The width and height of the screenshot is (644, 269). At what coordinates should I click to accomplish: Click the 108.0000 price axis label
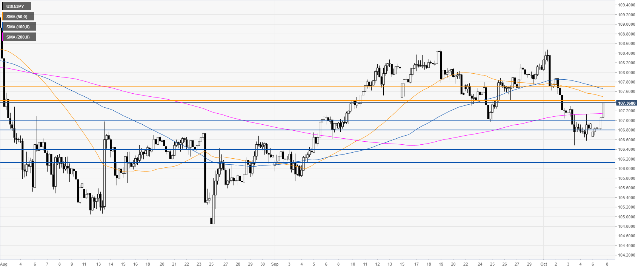coord(625,73)
